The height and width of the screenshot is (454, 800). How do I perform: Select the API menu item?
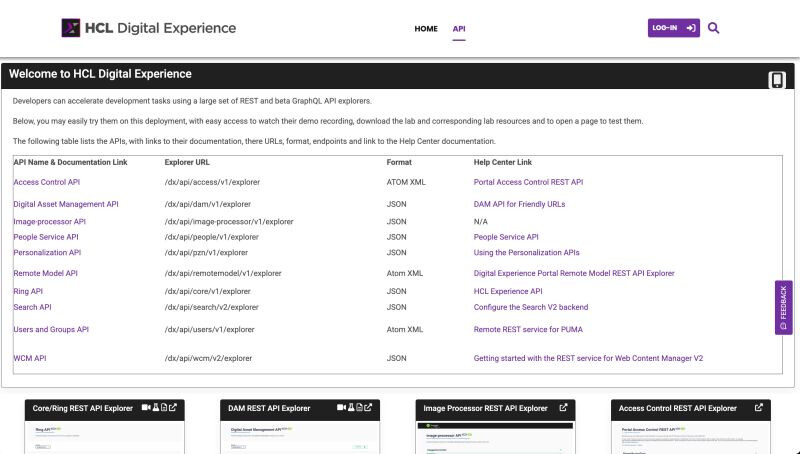459,29
